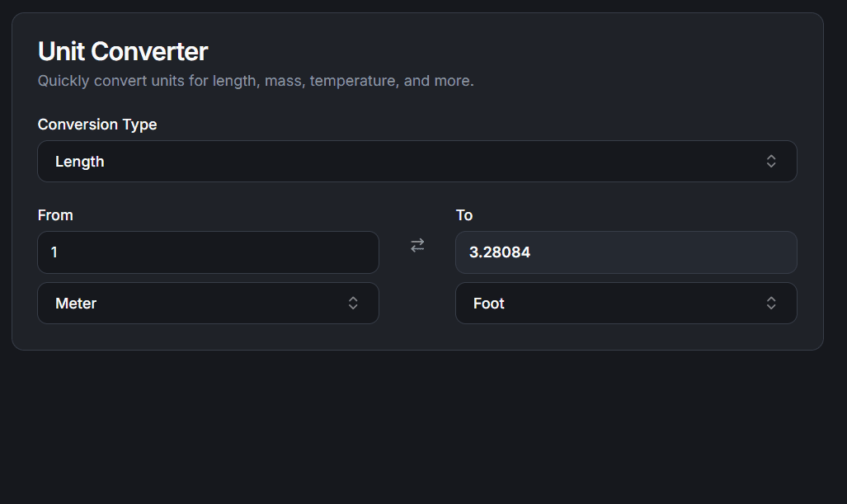Click the chevron icon in Conversion Type selector

771,162
